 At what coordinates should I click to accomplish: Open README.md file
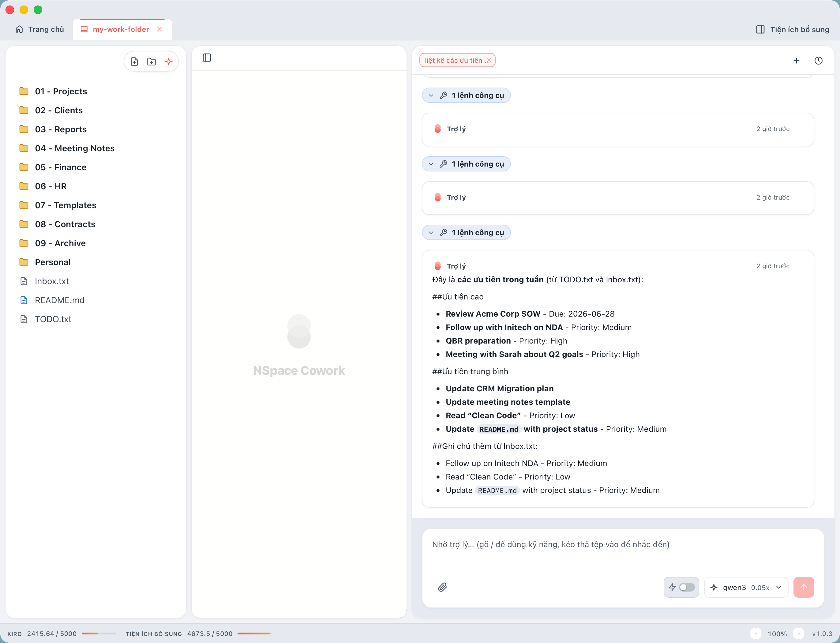point(96,300)
